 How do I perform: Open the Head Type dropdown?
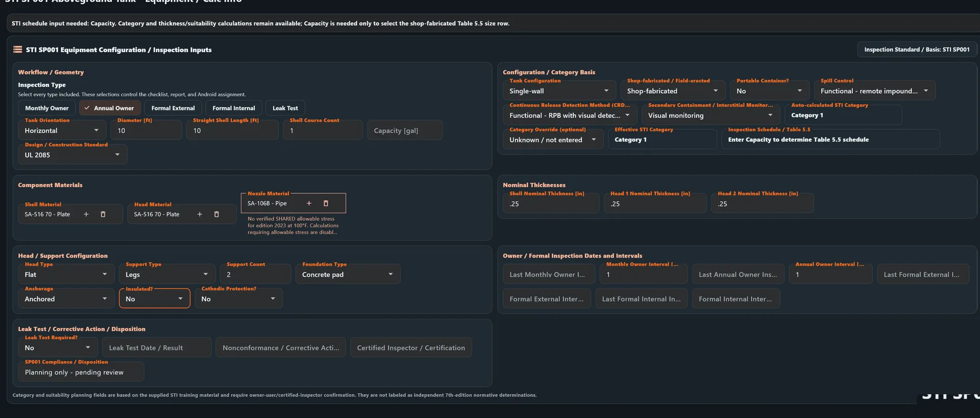pyautogui.click(x=66, y=274)
